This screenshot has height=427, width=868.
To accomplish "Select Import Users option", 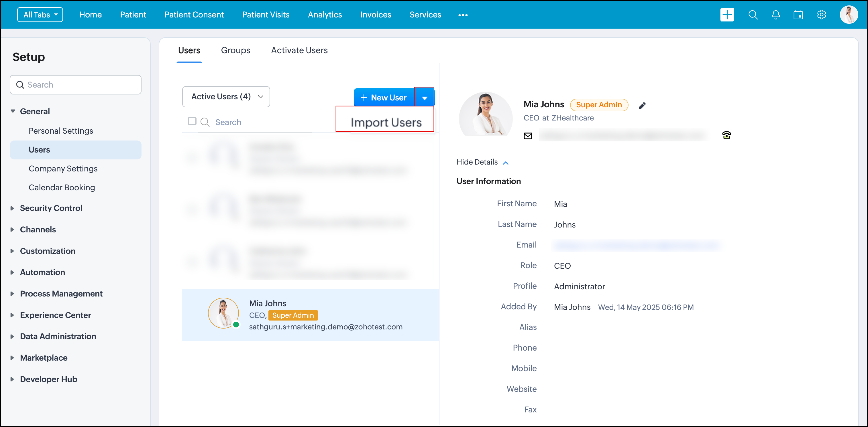I will coord(386,122).
